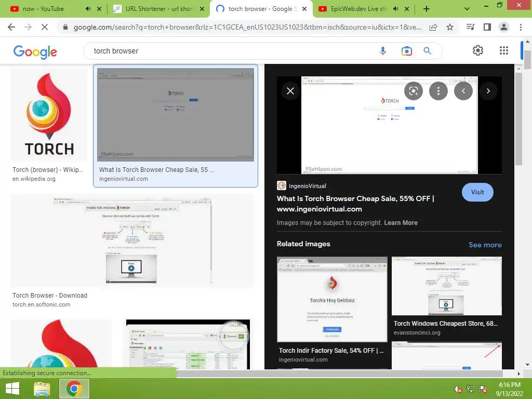The height and width of the screenshot is (399, 532).
Task: Open 'Torch Browser - Download' softonic thumbnail
Action: [x=132, y=241]
